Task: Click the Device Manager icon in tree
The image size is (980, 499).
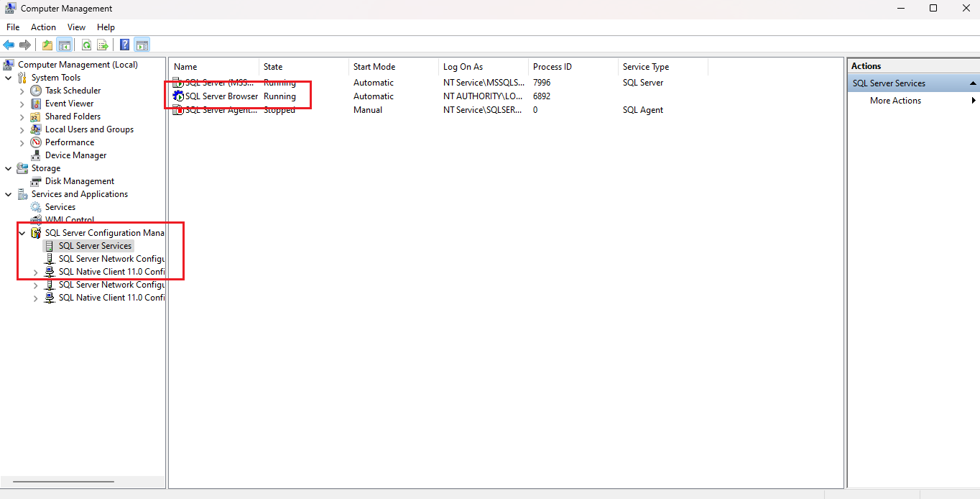Action: point(36,155)
